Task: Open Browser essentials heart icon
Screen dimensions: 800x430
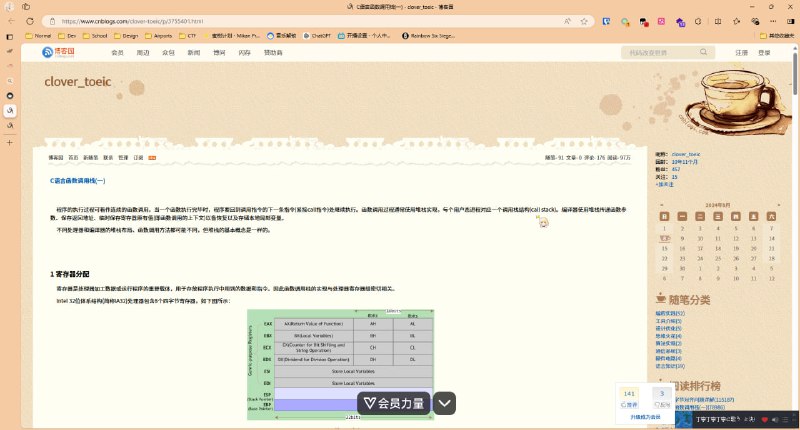Action: point(755,21)
